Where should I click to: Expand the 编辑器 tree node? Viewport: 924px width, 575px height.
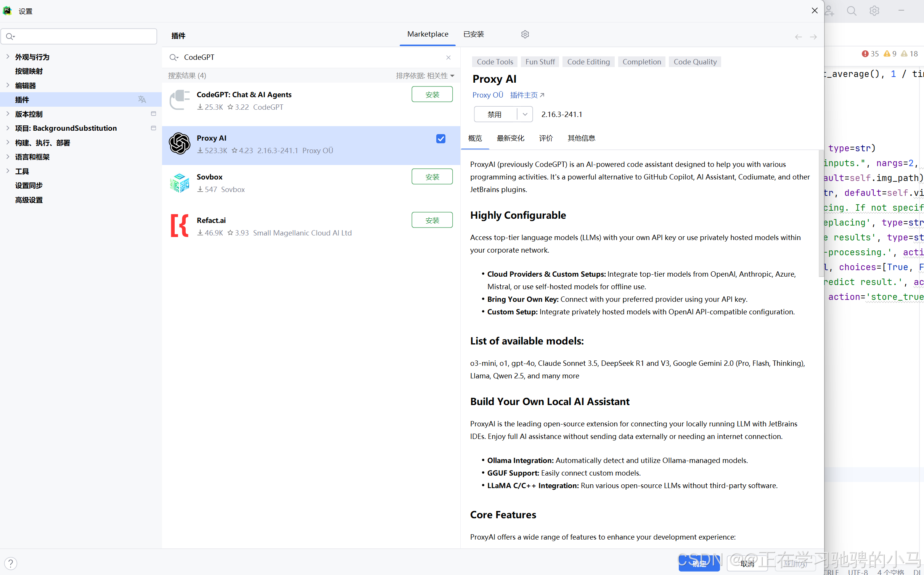point(8,85)
